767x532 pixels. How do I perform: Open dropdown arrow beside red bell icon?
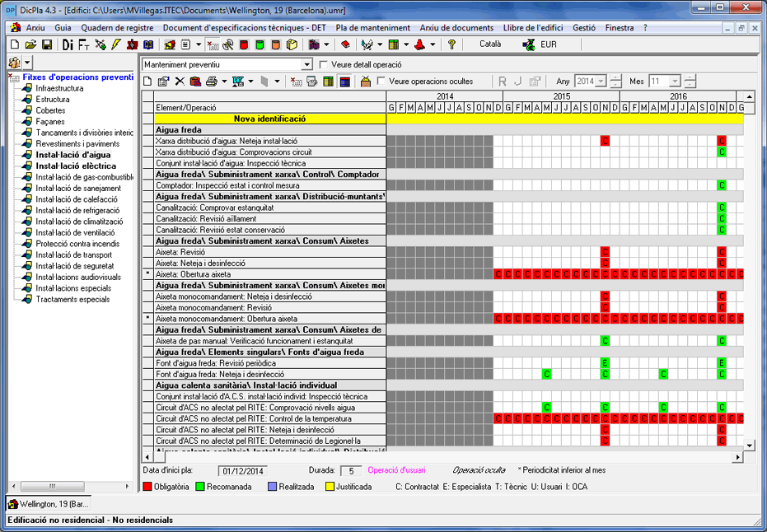coord(433,45)
